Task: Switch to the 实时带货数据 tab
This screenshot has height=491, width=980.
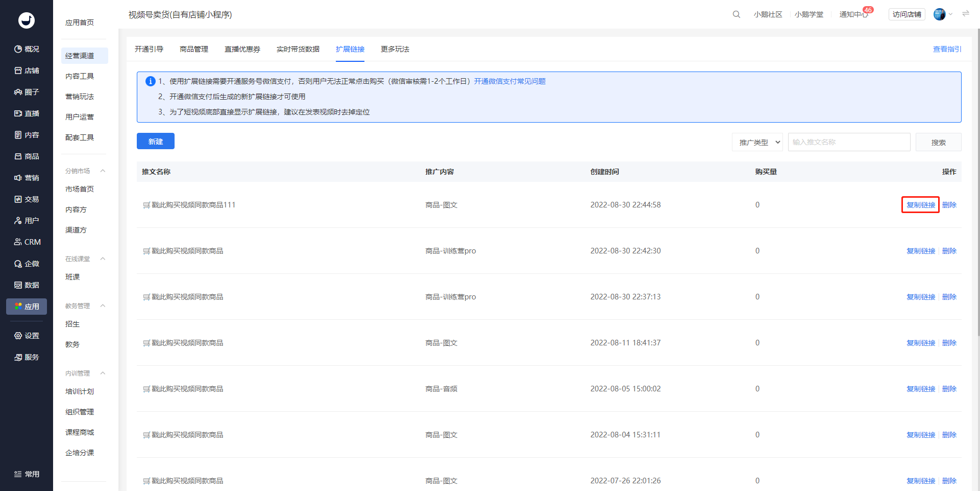Action: click(x=298, y=49)
